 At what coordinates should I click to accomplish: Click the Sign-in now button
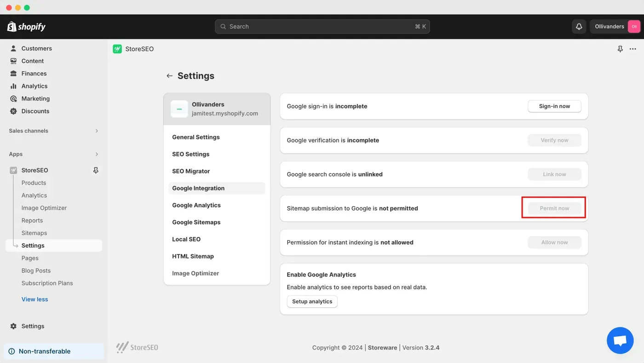tap(554, 106)
